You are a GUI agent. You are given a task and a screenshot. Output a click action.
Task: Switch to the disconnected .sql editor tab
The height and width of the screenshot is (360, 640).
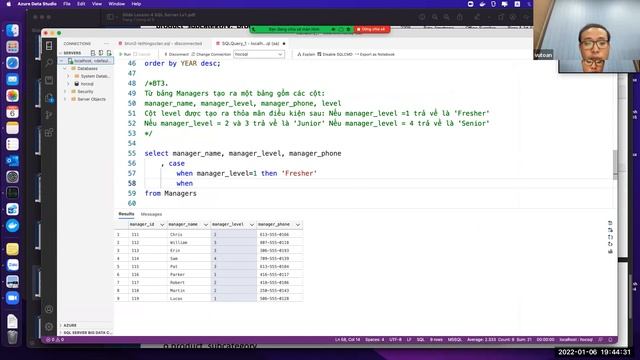point(163,43)
